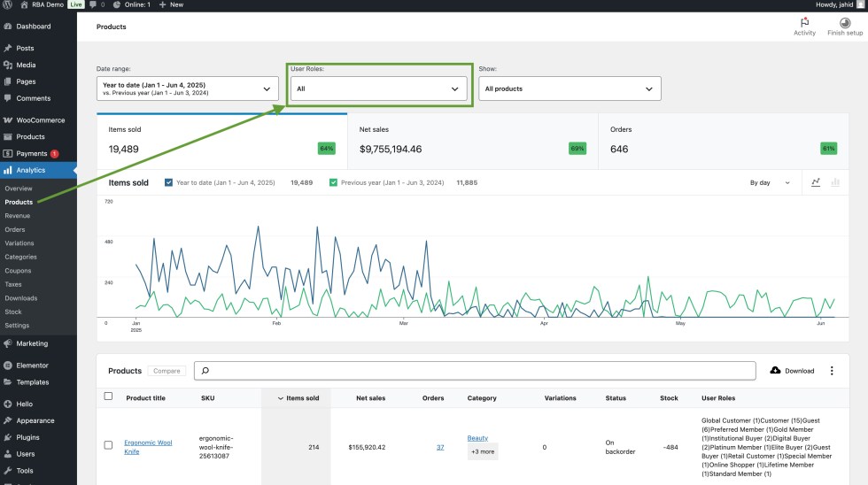Screen dimensions: 868x485
Task: Open the By day interval dropdown
Action: pyautogui.click(x=770, y=182)
